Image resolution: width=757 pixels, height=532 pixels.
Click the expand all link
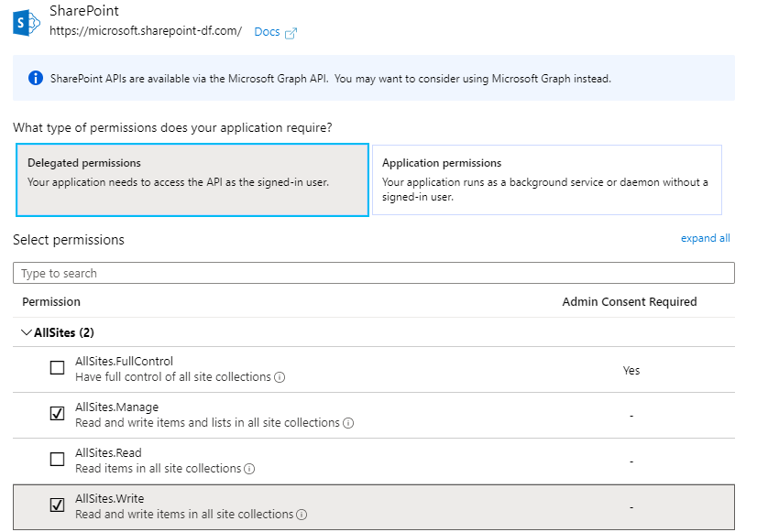coord(706,238)
